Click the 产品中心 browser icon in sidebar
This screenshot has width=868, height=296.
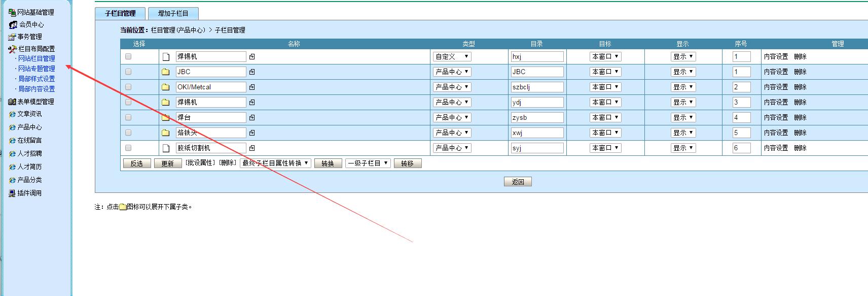click(x=12, y=127)
